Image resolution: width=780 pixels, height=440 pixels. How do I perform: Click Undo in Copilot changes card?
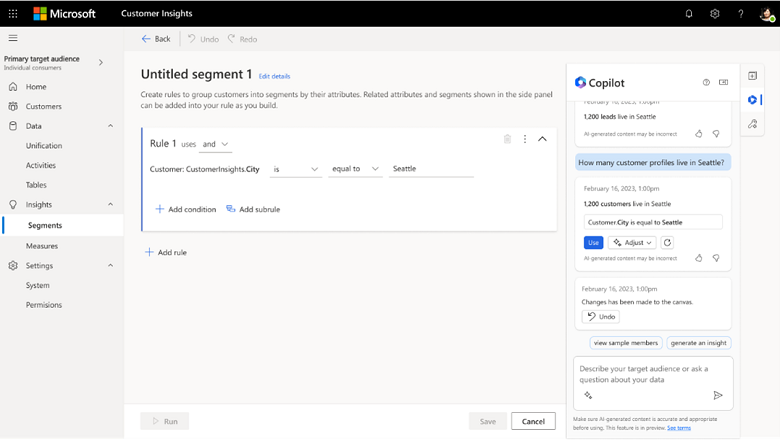601,317
